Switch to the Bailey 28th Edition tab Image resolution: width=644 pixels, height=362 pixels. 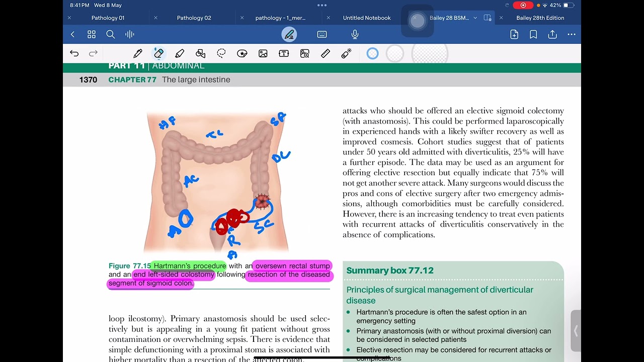coord(540,18)
